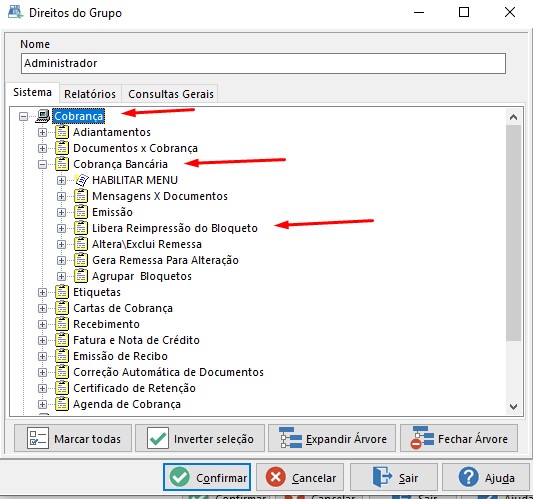This screenshot has height=499, width=533.
Task: Click the icon beside Agenda de Cobrança
Action: (62, 404)
